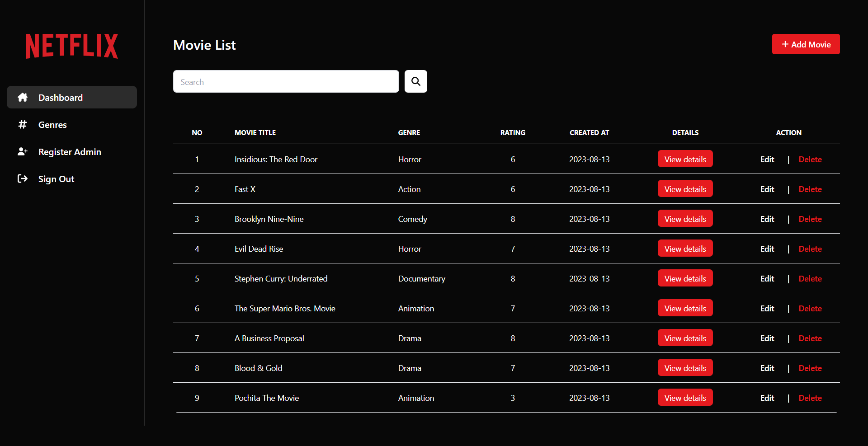The width and height of the screenshot is (868, 446).
Task: Delete A Business Proposal
Action: point(810,338)
